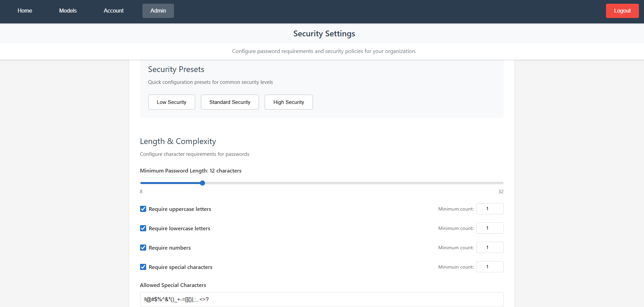Apply the Low Security preset
644x307 pixels.
coord(171,102)
